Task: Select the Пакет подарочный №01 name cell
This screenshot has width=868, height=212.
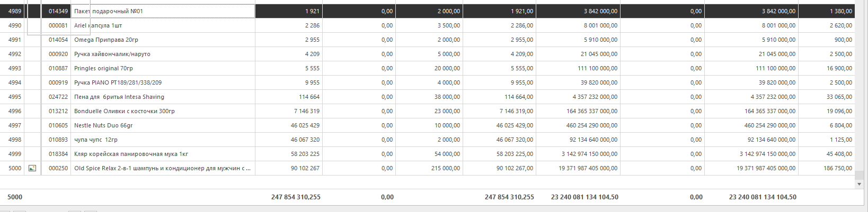Action: (109, 11)
